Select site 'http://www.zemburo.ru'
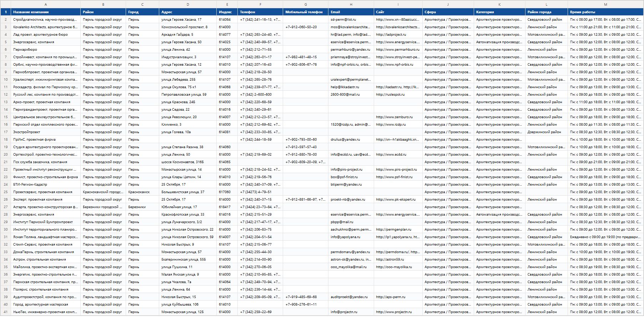Viewport: 644px width, 322px height. click(398, 117)
